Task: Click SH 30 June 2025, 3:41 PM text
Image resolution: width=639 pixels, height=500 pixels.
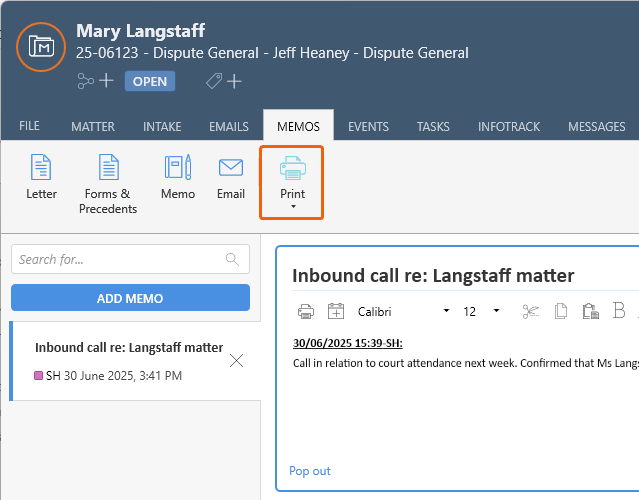Action: click(x=114, y=375)
